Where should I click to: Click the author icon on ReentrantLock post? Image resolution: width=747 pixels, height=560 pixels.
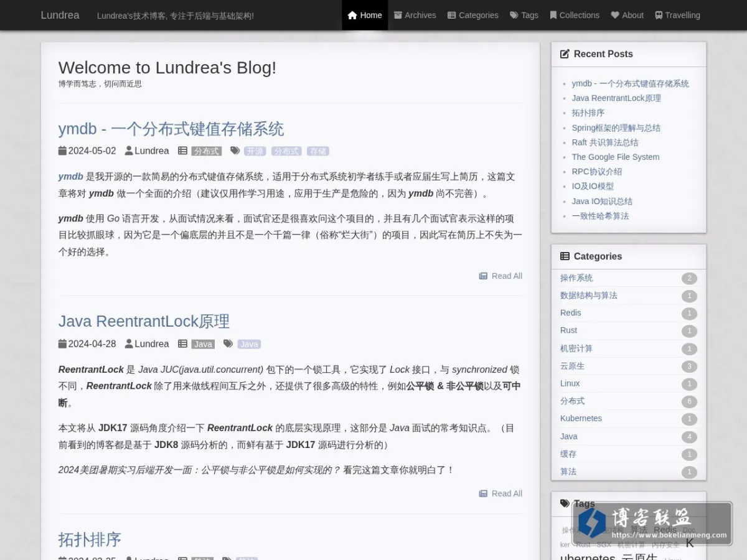pyautogui.click(x=129, y=343)
